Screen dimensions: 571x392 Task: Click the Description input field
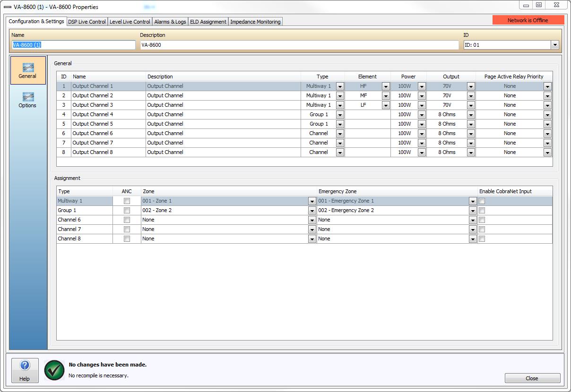point(299,45)
